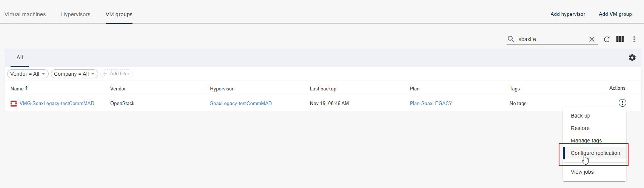Click into the search input field
Screen dimensions: 644x188
[x=551, y=39]
